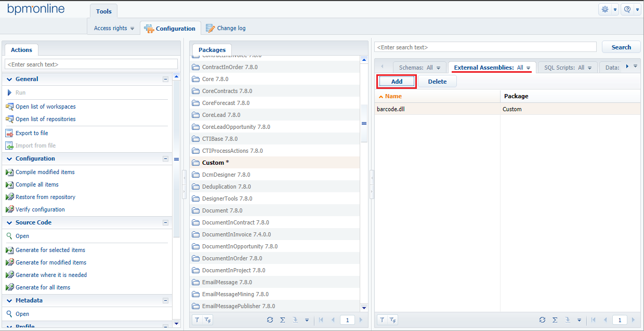
Task: Click the Source Code Open magnifier icon
Action: pos(9,236)
